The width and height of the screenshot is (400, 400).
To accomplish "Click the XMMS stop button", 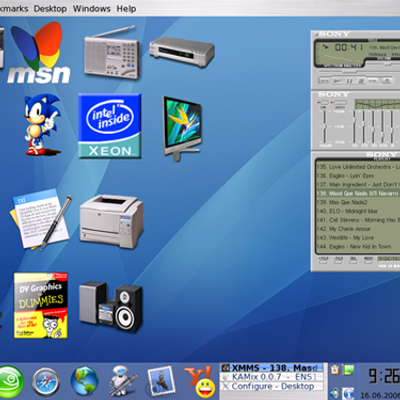I will click(x=361, y=81).
